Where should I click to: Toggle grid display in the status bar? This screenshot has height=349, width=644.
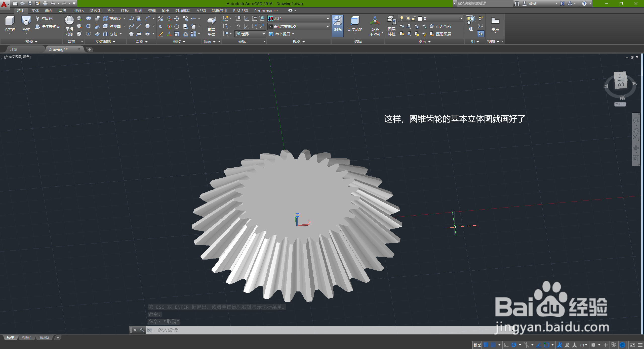(486, 345)
